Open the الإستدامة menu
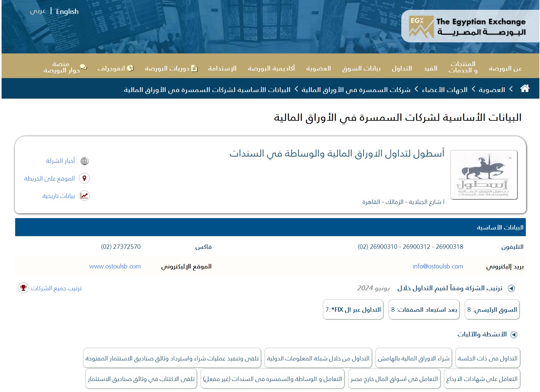This screenshot has width=540, height=392. [x=222, y=68]
